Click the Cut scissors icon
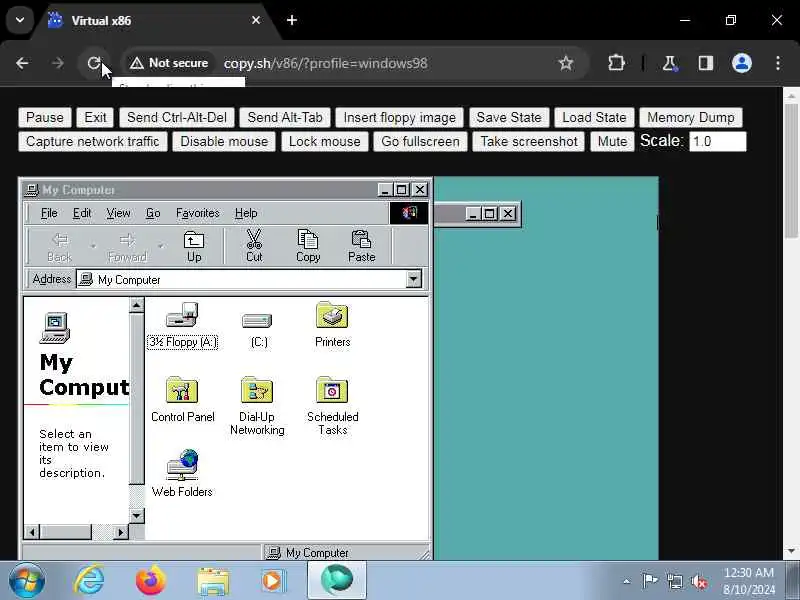The height and width of the screenshot is (600, 800). click(x=254, y=239)
